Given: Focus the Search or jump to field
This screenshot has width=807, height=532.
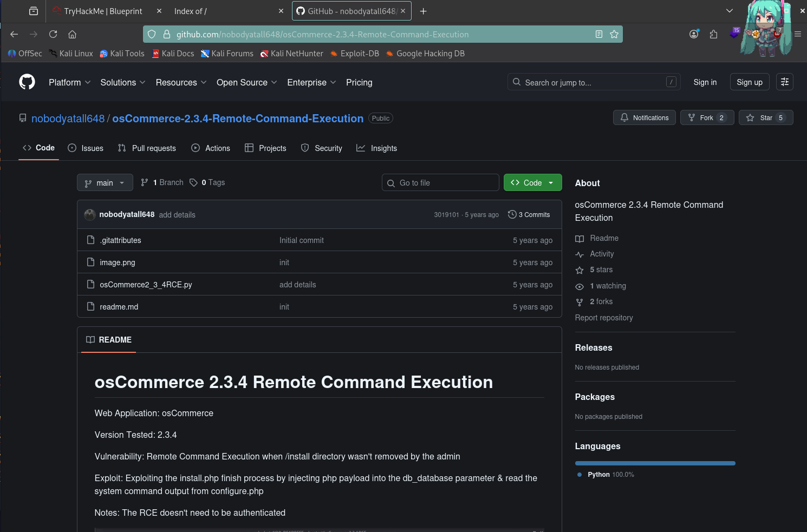Looking at the screenshot, I should (x=594, y=82).
